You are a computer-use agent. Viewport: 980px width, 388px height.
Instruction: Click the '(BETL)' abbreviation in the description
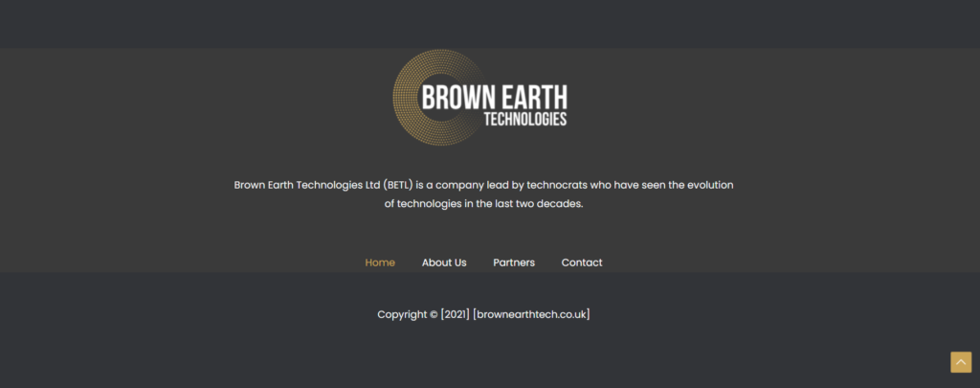397,185
